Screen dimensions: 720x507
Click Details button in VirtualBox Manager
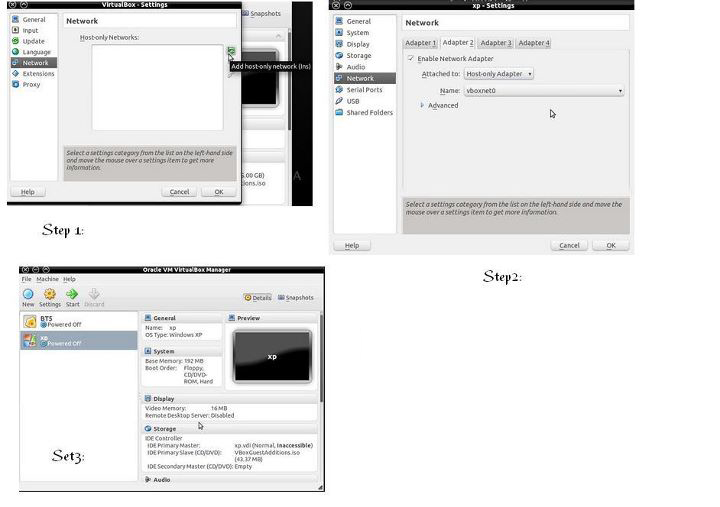258,298
